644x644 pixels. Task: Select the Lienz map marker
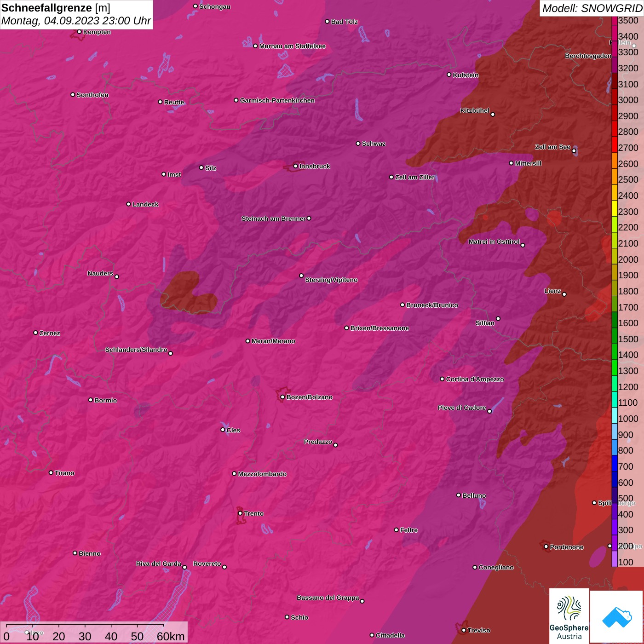(x=564, y=294)
